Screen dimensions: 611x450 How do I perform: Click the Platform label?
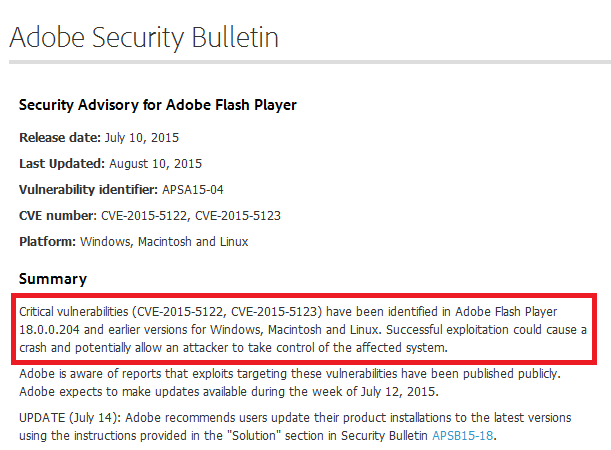point(47,241)
